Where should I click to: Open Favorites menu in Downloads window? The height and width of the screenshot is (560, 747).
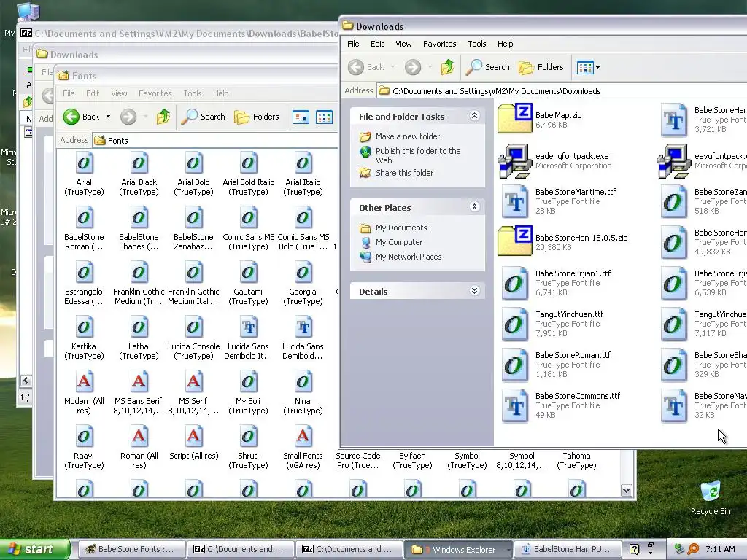[439, 44]
